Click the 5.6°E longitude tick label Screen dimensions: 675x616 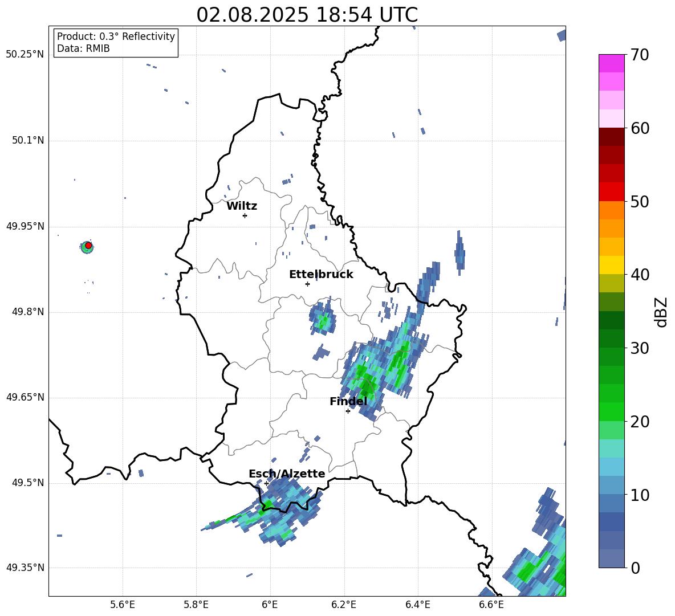(123, 605)
